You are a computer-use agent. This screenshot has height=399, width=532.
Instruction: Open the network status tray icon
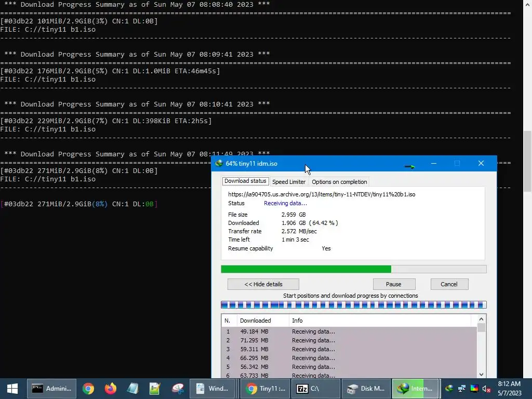point(462,389)
